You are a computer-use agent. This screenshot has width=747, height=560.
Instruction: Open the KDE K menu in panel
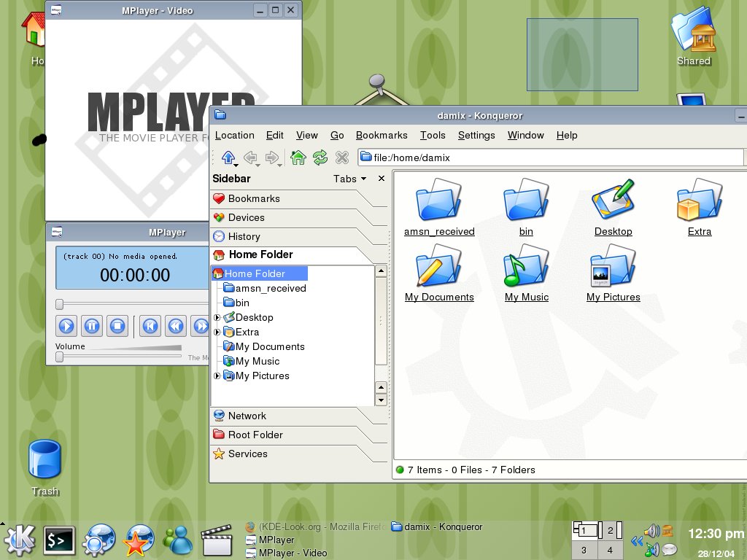coord(19,540)
